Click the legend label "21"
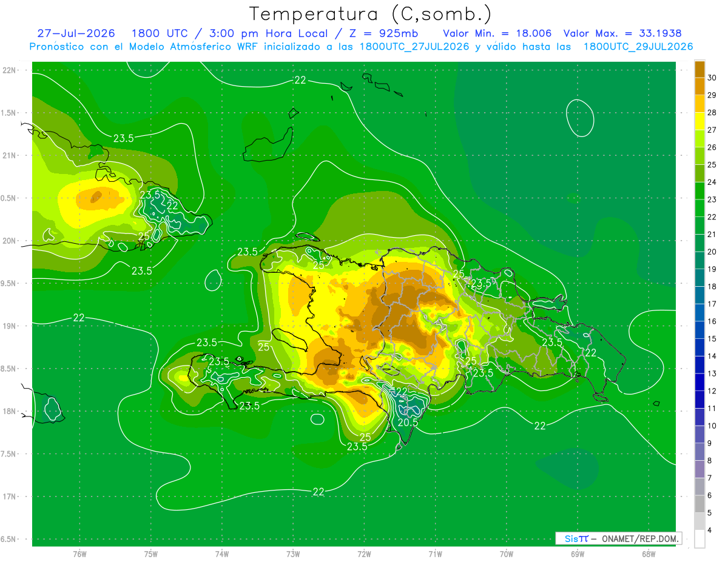 click(712, 235)
